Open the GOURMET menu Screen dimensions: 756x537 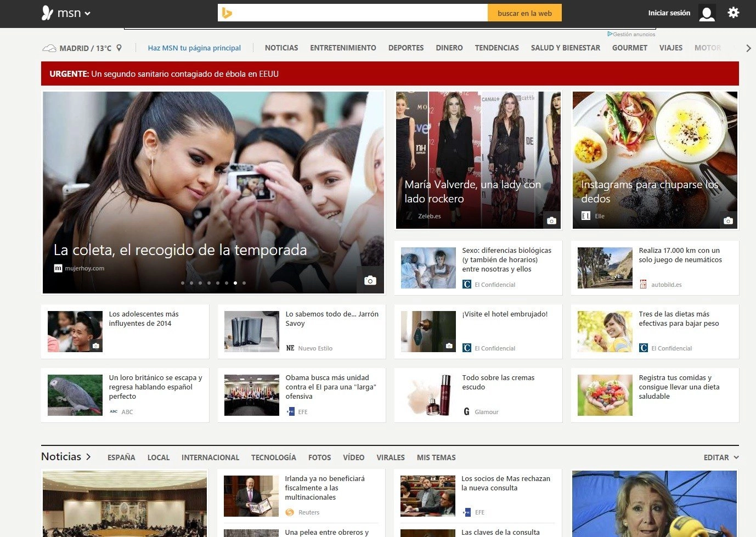point(630,48)
